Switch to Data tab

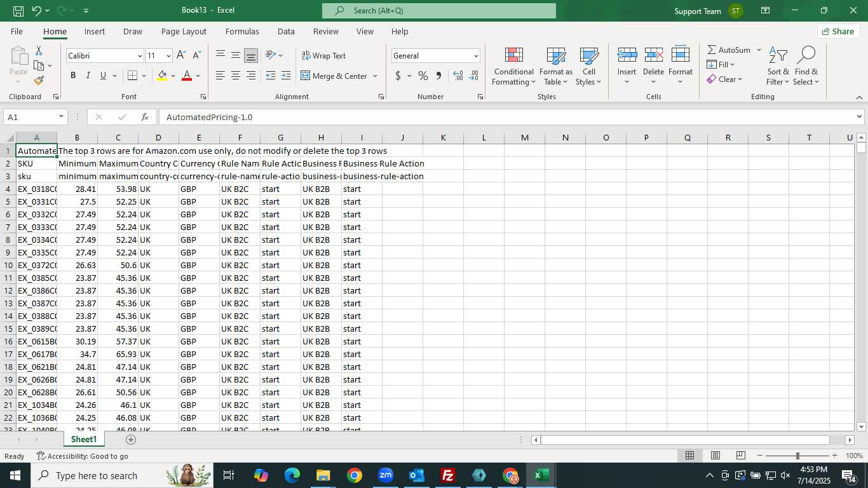286,31
